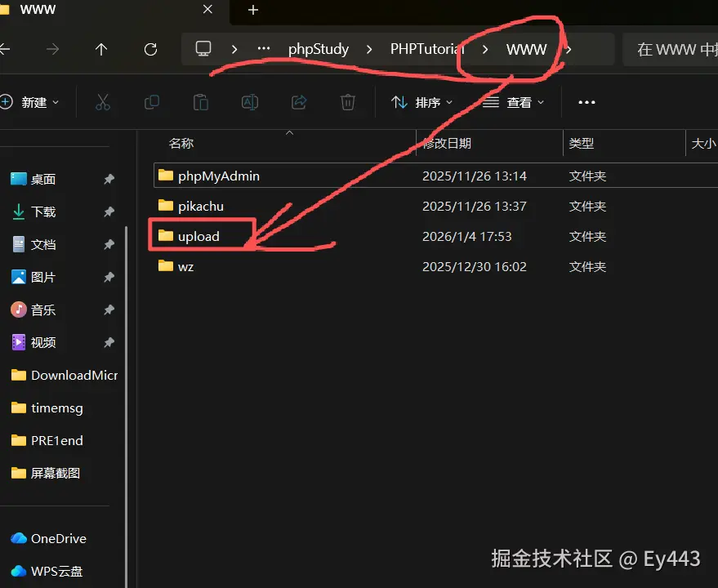Open the View (查看) dropdown
The height and width of the screenshot is (588, 718).
[514, 102]
